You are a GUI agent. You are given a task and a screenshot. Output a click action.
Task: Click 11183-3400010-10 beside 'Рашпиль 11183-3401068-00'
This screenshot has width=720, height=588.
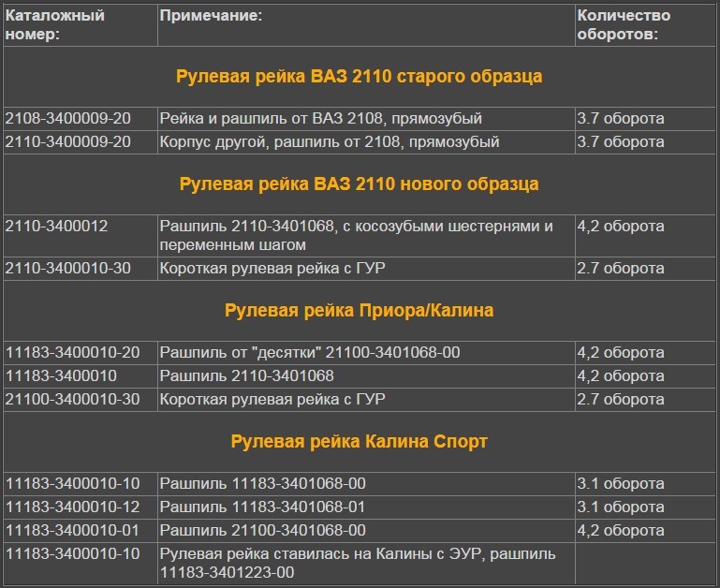[x=72, y=484]
